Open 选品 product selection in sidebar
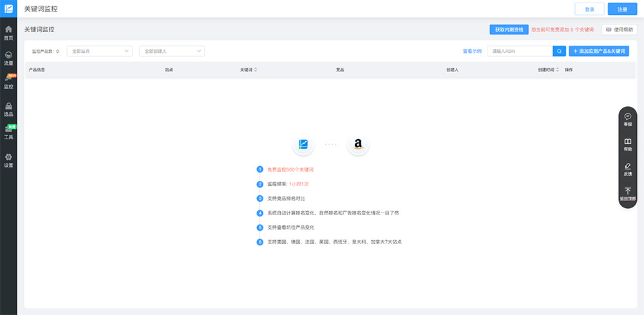This screenshot has height=315, width=644. 8,110
